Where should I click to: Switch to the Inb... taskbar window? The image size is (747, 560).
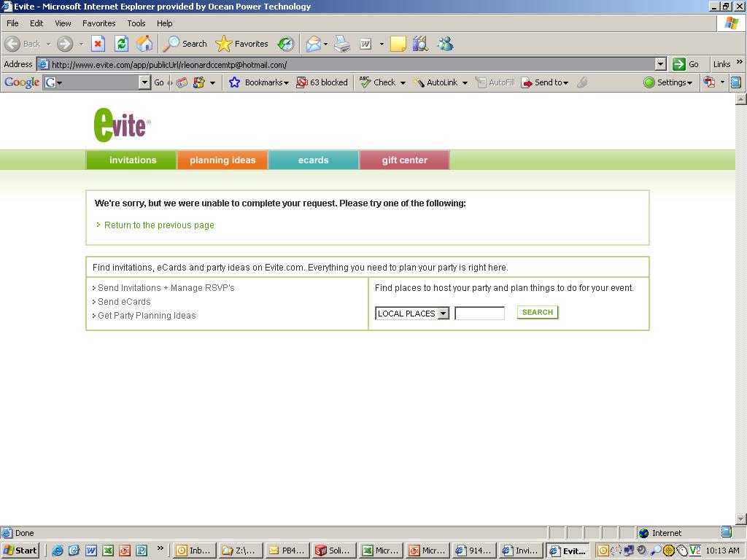coord(194,551)
